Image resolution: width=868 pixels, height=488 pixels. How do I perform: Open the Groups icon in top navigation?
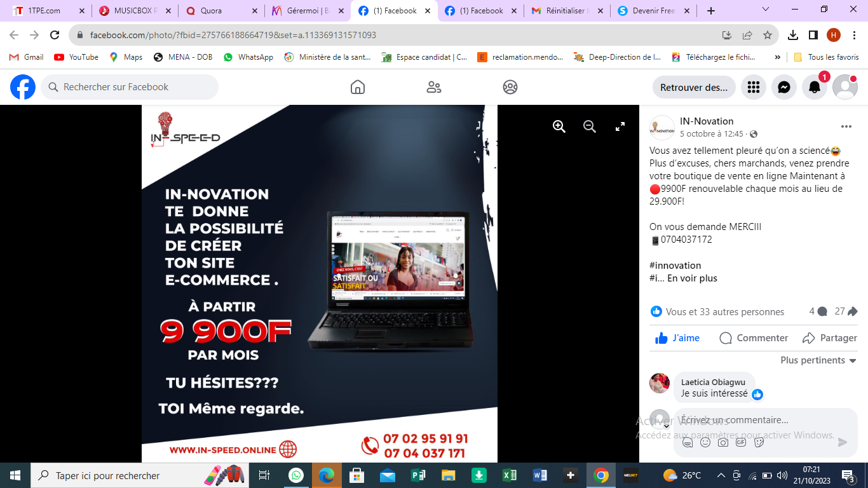510,87
